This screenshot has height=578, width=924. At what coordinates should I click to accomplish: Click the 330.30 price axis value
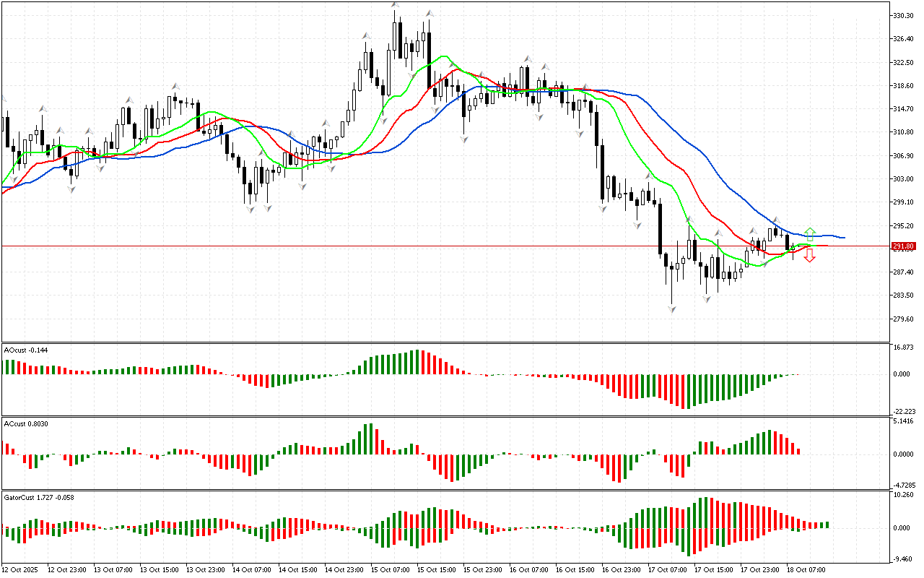(904, 15)
